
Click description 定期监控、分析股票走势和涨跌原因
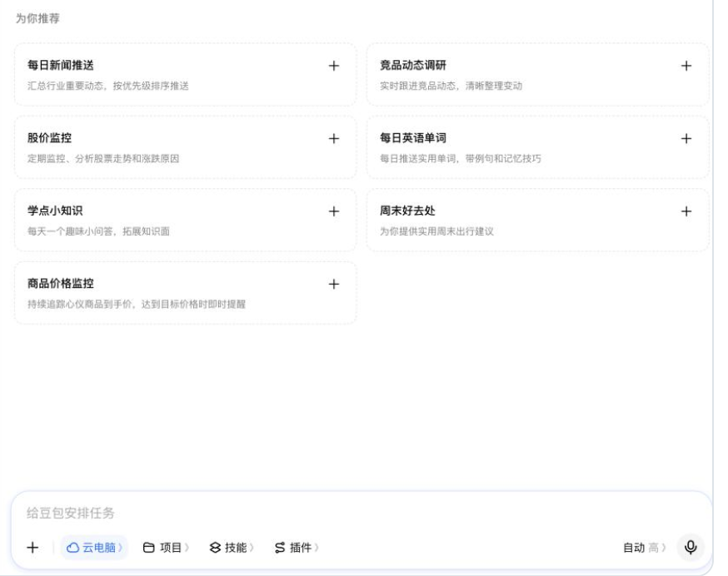tap(103, 159)
